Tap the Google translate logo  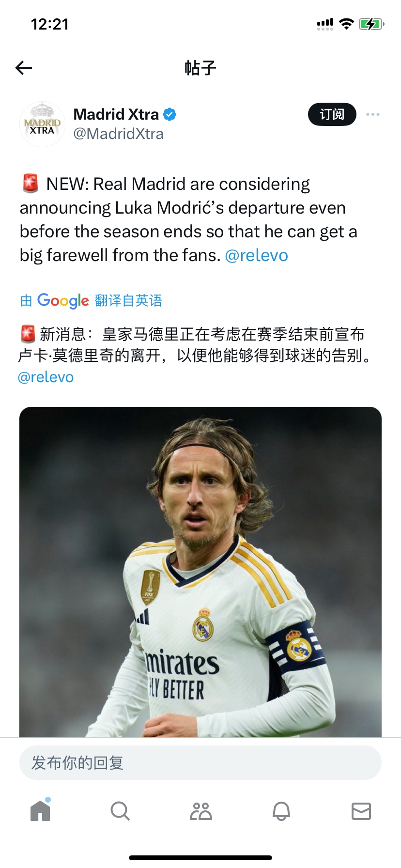[63, 301]
